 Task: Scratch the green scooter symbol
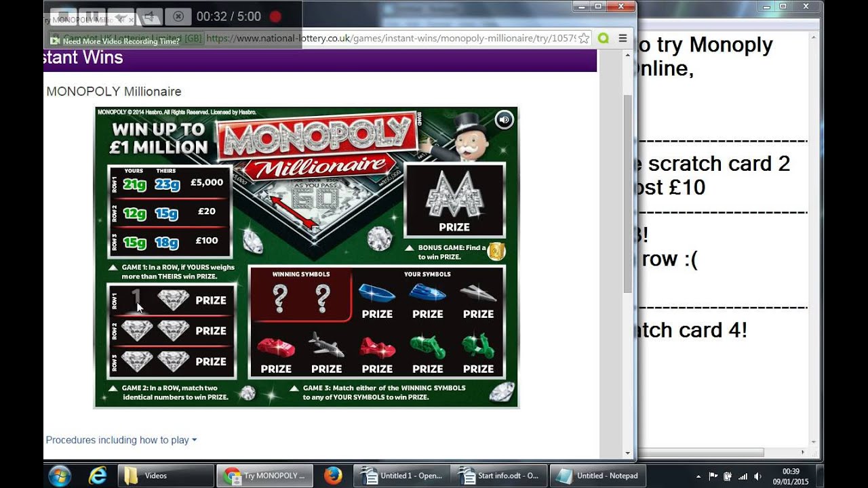pos(478,346)
